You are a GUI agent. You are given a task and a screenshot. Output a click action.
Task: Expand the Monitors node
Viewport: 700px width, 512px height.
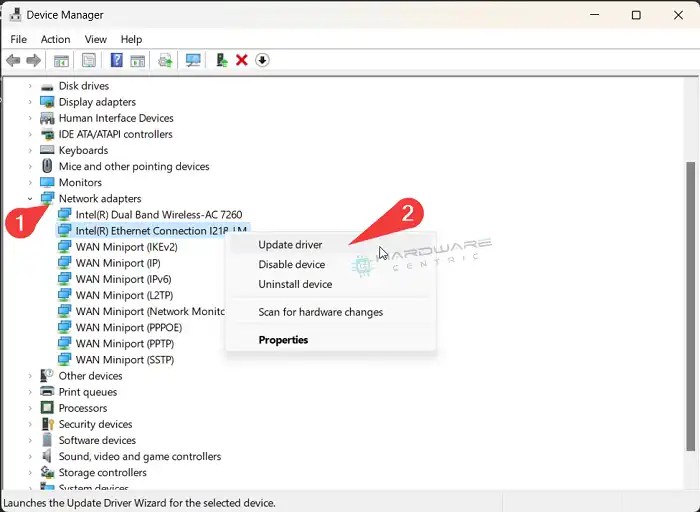tap(30, 183)
